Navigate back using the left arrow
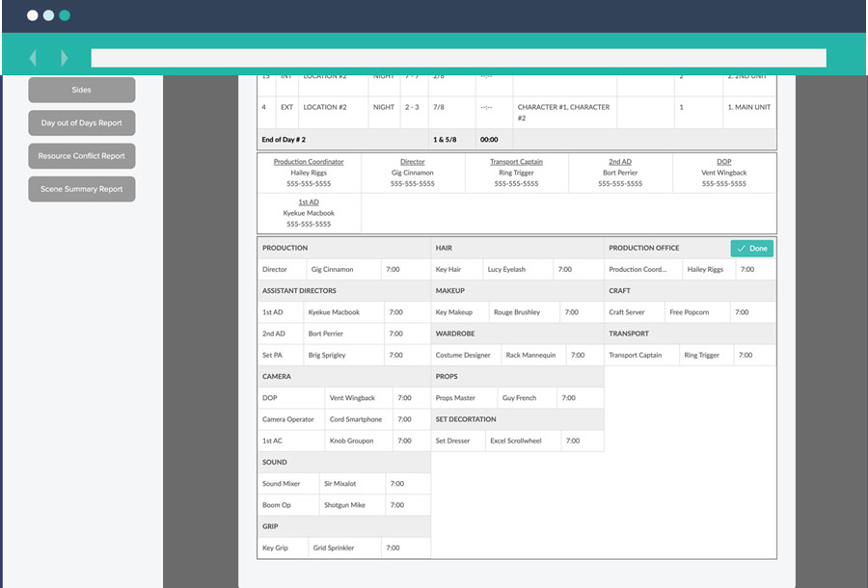Viewport: 868px width, 588px height. pos(34,57)
